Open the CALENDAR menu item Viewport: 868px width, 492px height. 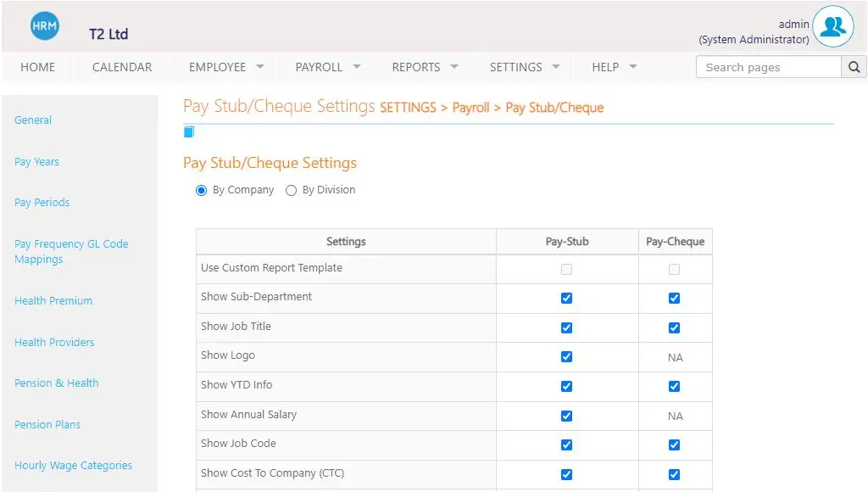click(x=122, y=67)
